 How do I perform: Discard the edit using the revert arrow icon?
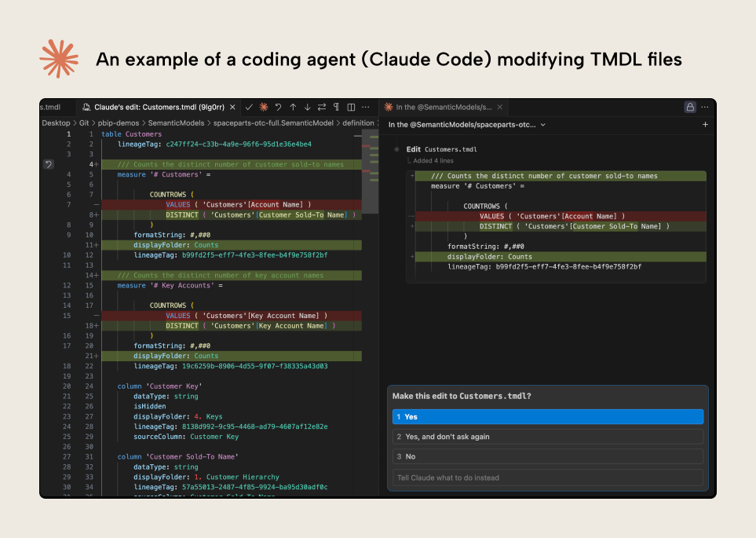pyautogui.click(x=277, y=107)
